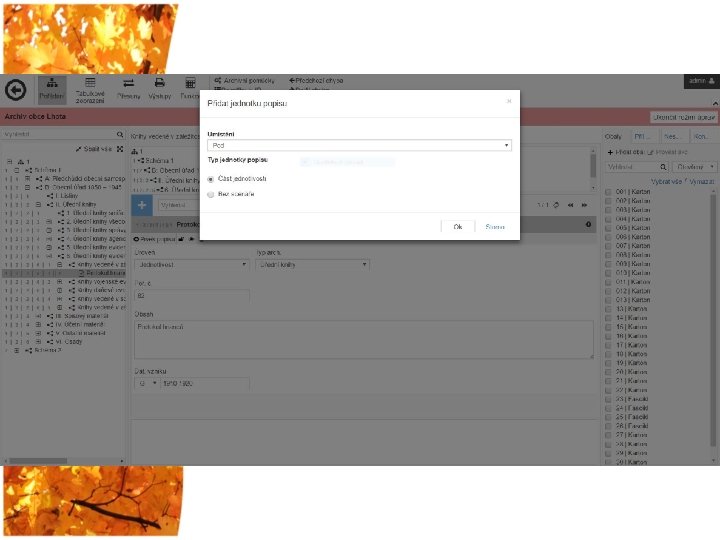
Task: Open the Přesuny toolbar item
Action: tap(129, 90)
